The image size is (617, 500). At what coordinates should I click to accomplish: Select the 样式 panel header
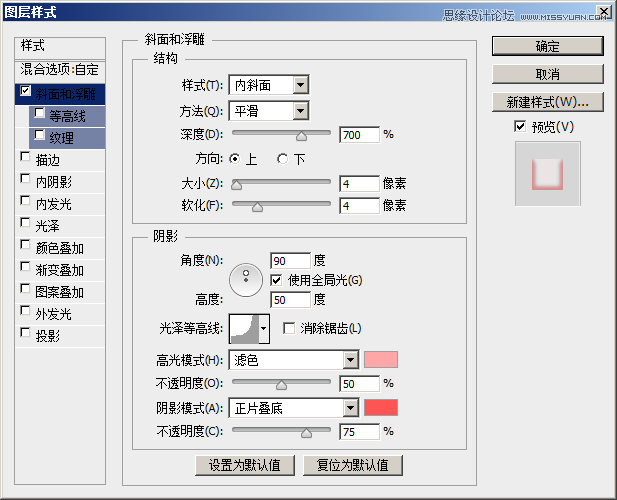[x=60, y=48]
